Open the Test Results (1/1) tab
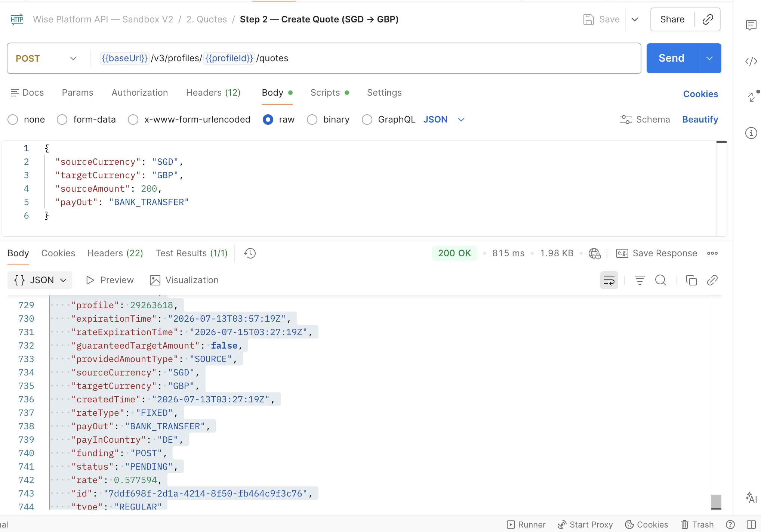761x532 pixels. 192,253
